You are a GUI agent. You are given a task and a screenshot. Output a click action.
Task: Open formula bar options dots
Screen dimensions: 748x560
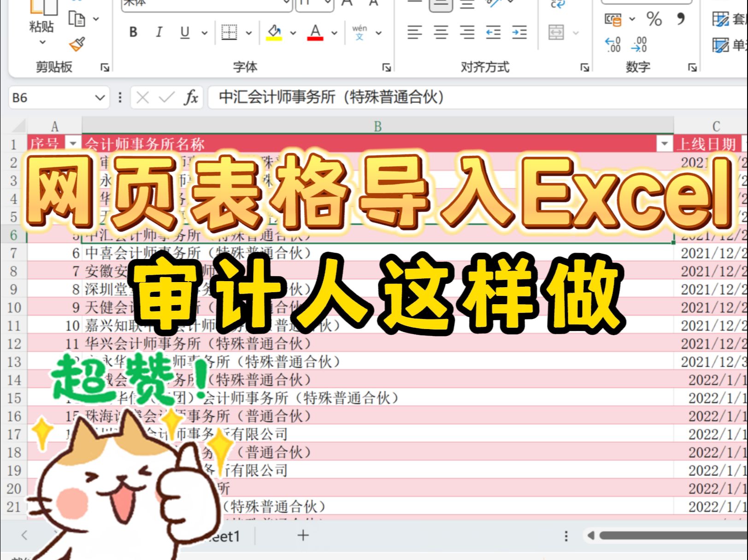[120, 98]
